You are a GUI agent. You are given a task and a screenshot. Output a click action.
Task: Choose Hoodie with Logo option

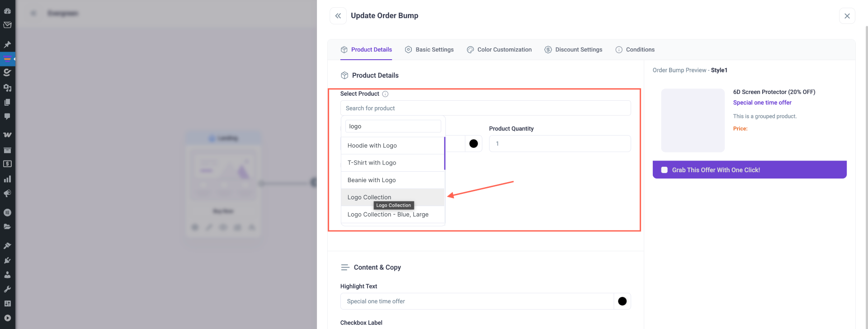[372, 146]
